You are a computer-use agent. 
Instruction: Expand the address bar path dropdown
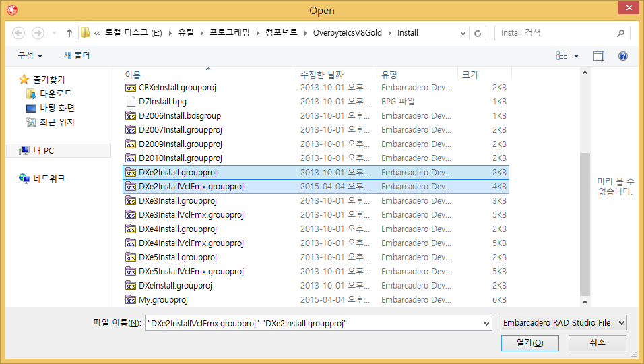click(463, 33)
